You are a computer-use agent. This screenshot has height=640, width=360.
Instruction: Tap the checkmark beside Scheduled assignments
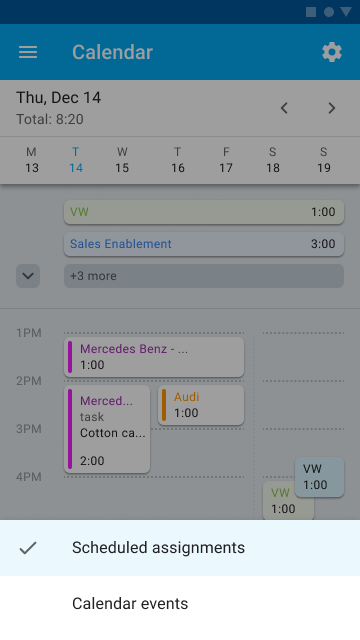tap(28, 548)
